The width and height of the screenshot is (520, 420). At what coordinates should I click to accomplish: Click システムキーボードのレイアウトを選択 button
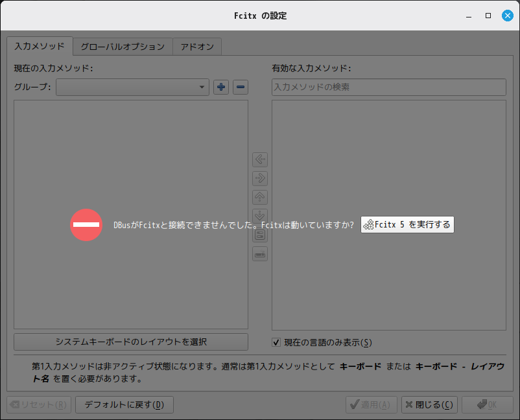pos(131,342)
